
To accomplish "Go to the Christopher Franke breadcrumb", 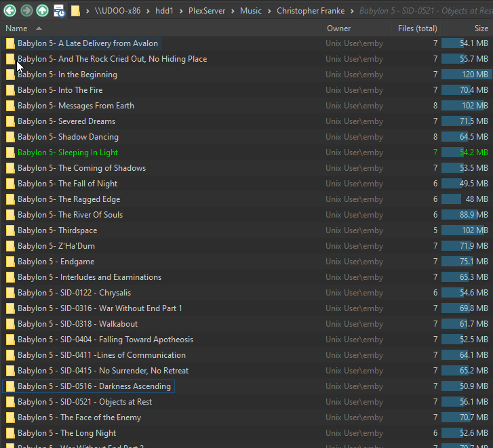I will (x=311, y=11).
